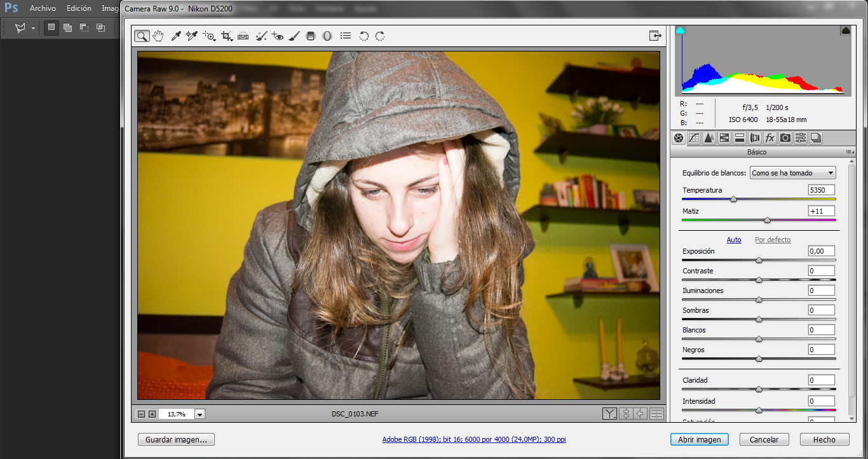Select Photoshop Add to selection mode

click(x=67, y=27)
